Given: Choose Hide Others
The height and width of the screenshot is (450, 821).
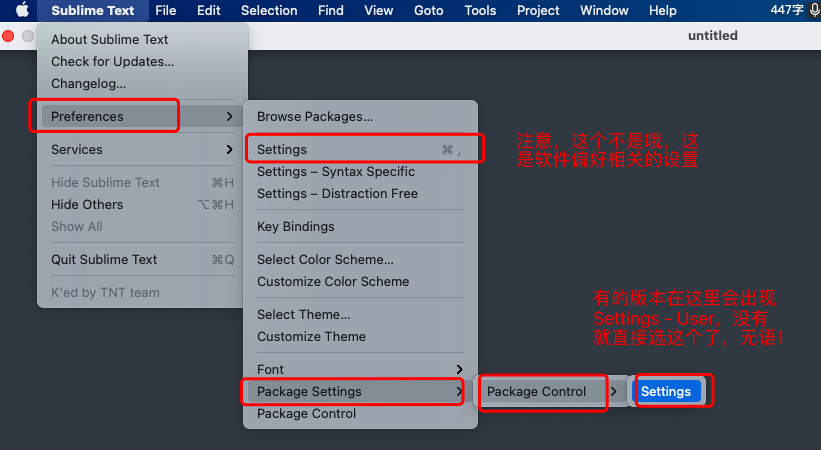Looking at the screenshot, I should [x=141, y=204].
